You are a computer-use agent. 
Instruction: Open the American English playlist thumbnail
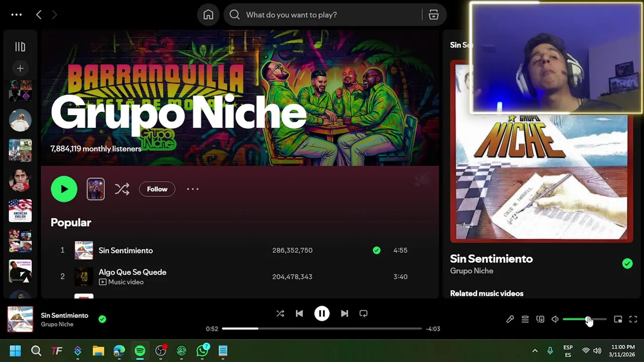20,210
